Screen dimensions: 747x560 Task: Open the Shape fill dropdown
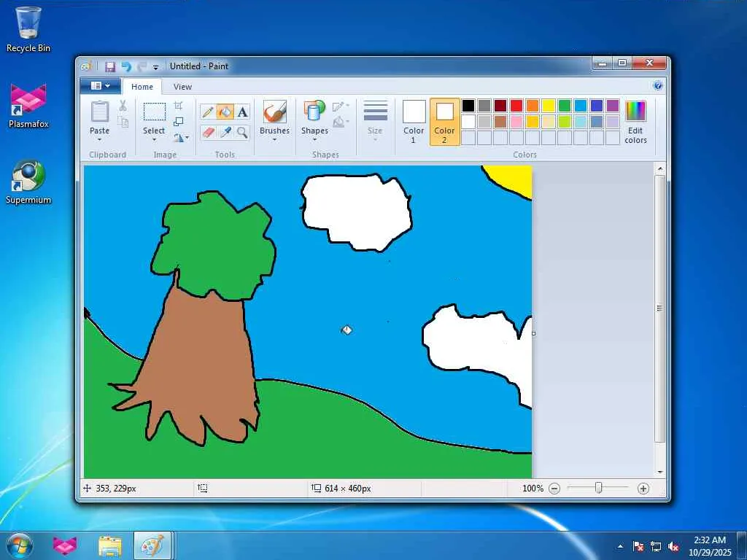(x=341, y=122)
